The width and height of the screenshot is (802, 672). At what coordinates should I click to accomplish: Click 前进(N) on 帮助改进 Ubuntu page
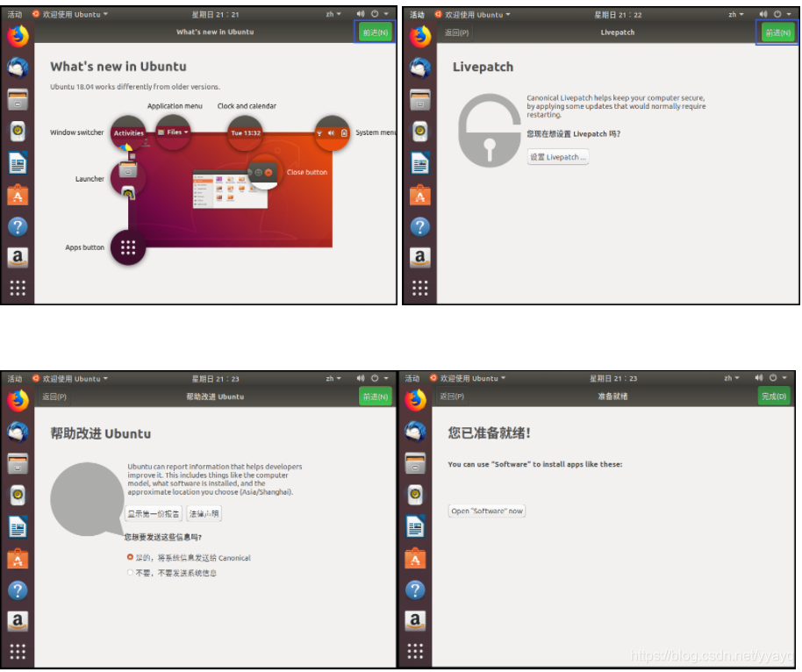pyautogui.click(x=376, y=397)
